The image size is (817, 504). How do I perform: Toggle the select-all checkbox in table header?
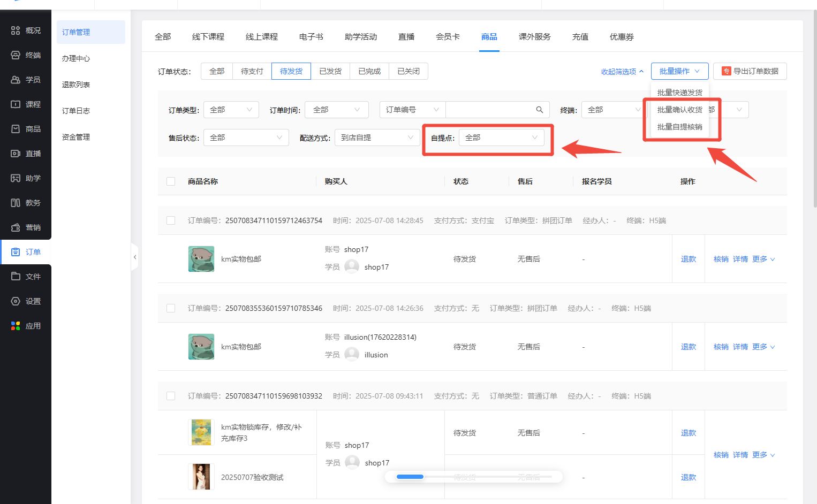click(171, 181)
